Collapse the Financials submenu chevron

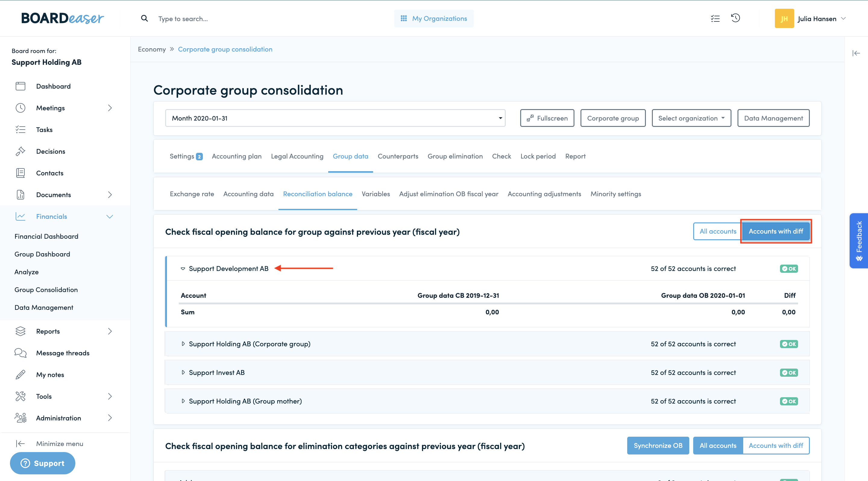pos(110,217)
